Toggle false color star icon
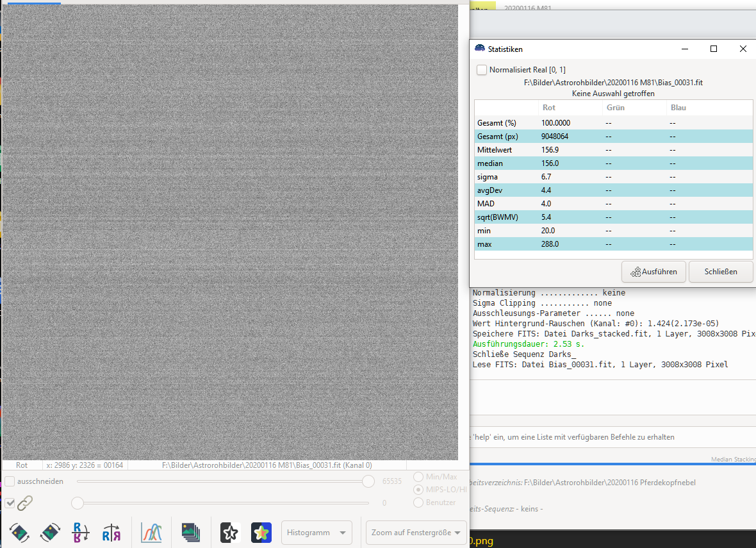 (x=261, y=533)
